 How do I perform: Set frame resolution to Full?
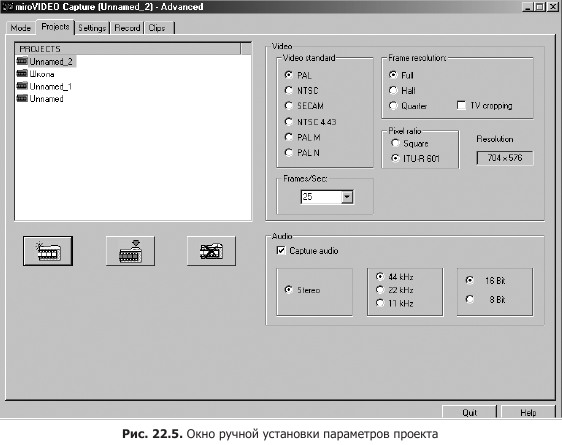click(393, 75)
